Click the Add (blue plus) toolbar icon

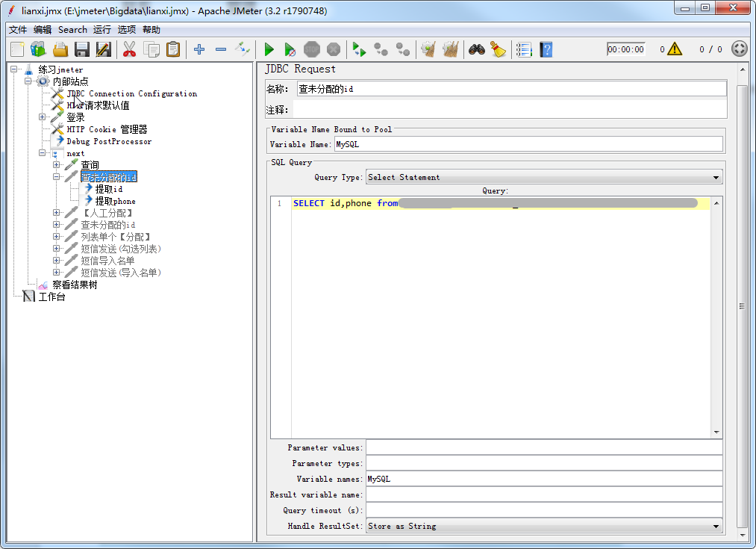(x=199, y=49)
